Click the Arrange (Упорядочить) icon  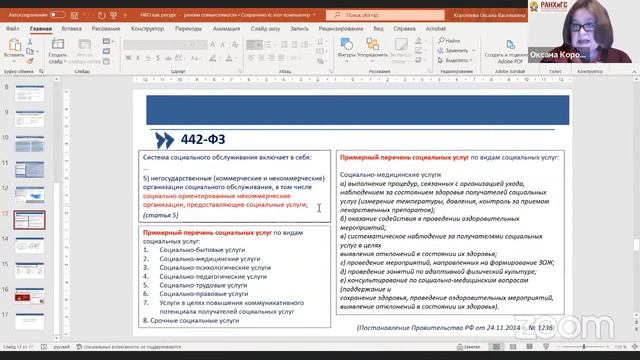(x=372, y=44)
